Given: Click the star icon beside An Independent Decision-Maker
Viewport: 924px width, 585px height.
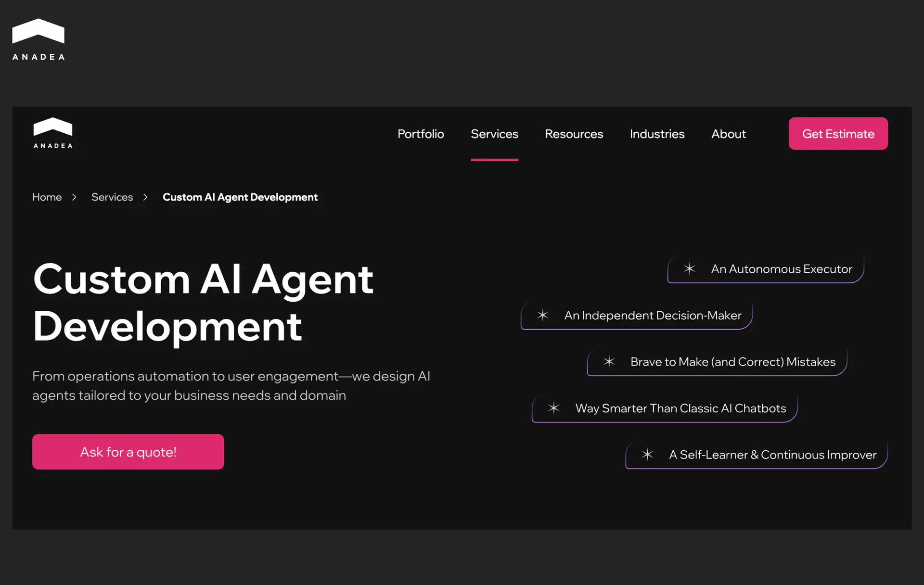Looking at the screenshot, I should click(x=543, y=315).
